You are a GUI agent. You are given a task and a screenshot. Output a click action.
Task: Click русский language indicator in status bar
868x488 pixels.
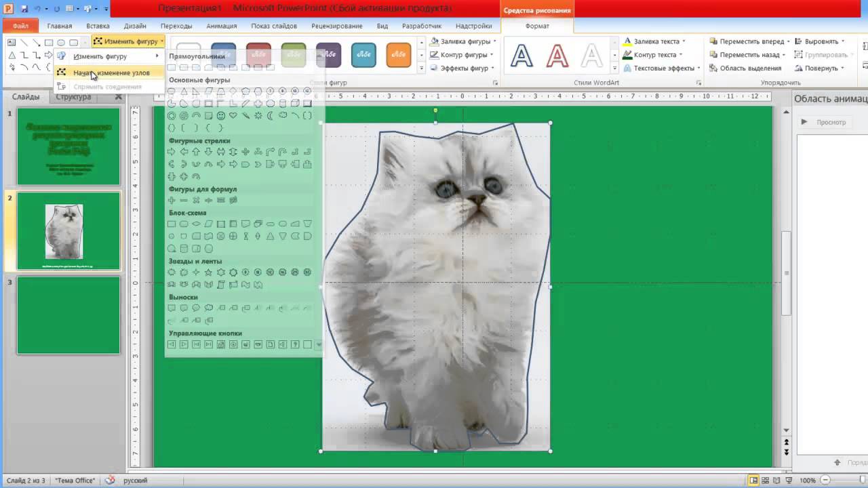coord(136,481)
